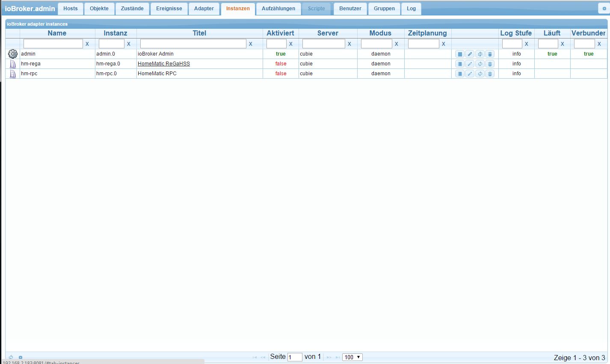The width and height of the screenshot is (610, 364).
Task: Delete the hm-rpc.0 instance
Action: click(x=490, y=74)
